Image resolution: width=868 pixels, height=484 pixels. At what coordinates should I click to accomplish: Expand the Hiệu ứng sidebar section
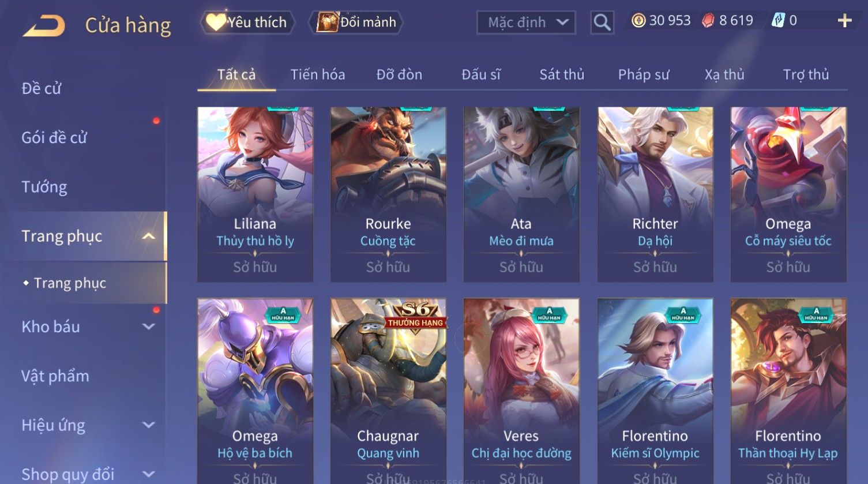(x=149, y=425)
